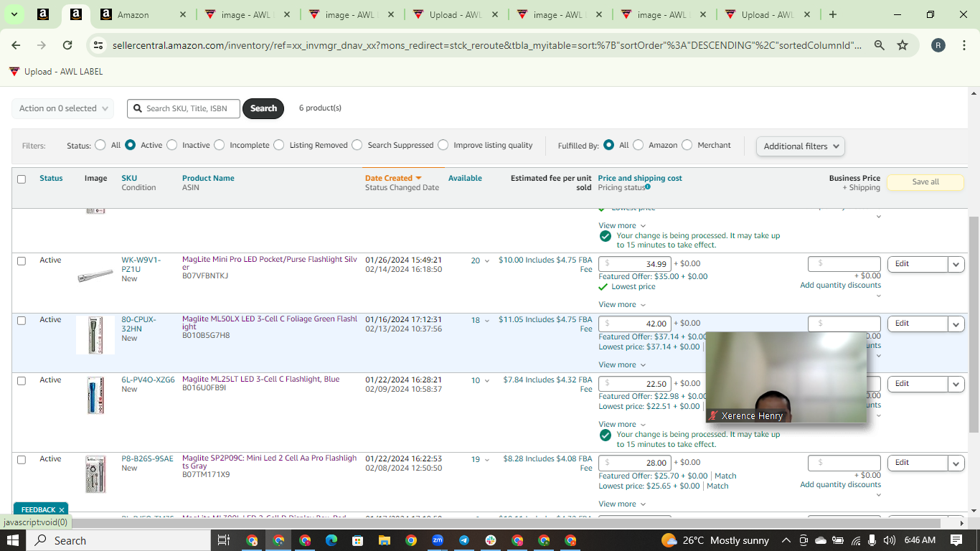Image resolution: width=980 pixels, height=551 pixels.
Task: Open the Upload - AWL LABEL bookmark
Action: pos(56,72)
